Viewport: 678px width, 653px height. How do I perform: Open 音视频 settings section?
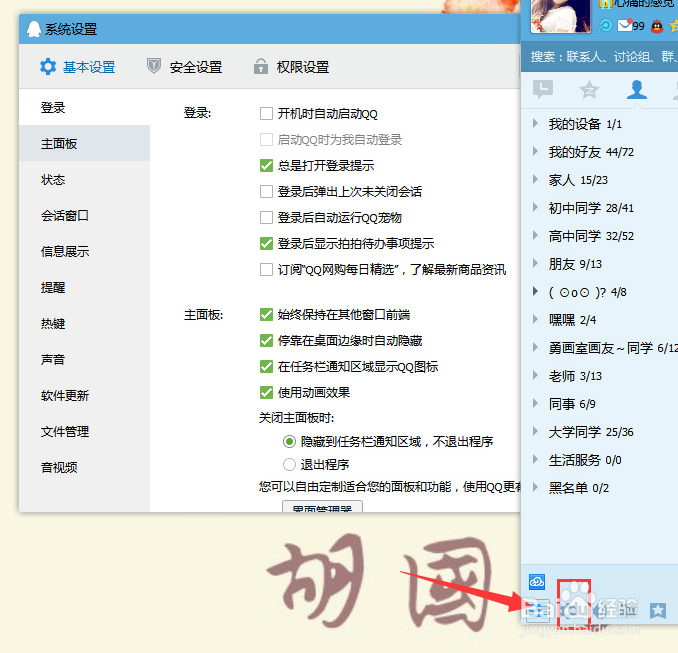(84, 467)
